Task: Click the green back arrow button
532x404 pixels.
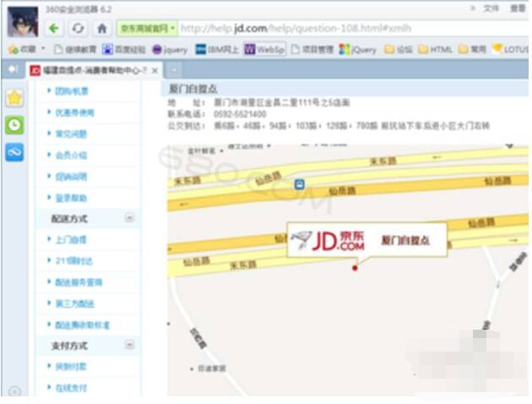Action: [54, 29]
